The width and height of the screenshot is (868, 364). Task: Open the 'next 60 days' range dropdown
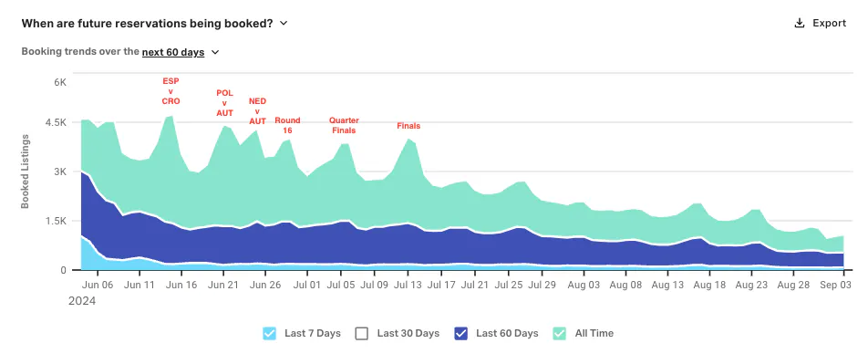(173, 52)
